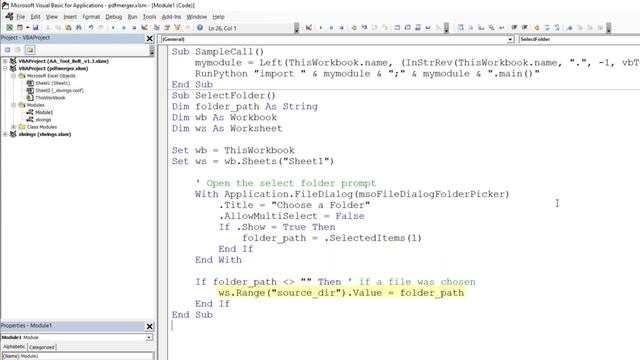
Task: Open the Run menu
Action: (132, 17)
